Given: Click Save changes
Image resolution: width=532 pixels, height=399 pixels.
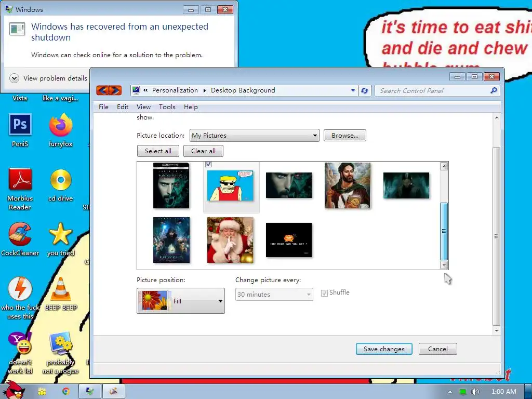Looking at the screenshot, I should click(384, 349).
